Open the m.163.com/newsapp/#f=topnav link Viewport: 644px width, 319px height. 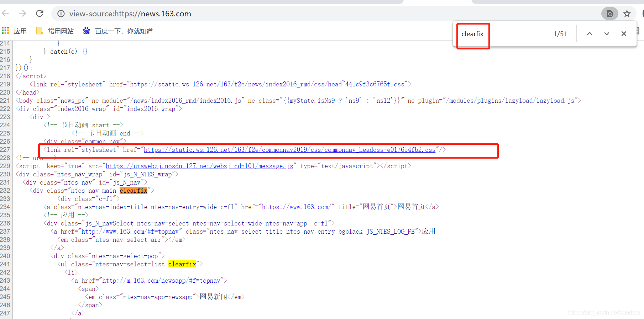pyautogui.click(x=161, y=281)
